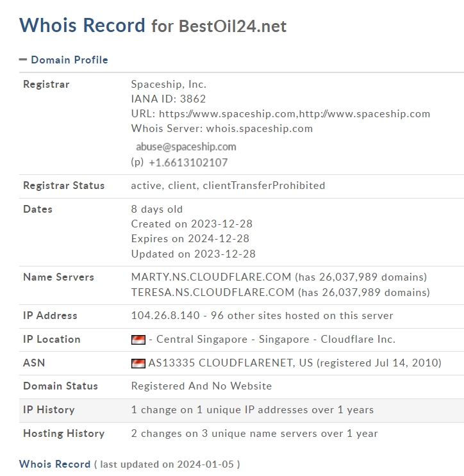Click the 'IP Location' row label
This screenshot has width=464, height=476.
[52, 339]
